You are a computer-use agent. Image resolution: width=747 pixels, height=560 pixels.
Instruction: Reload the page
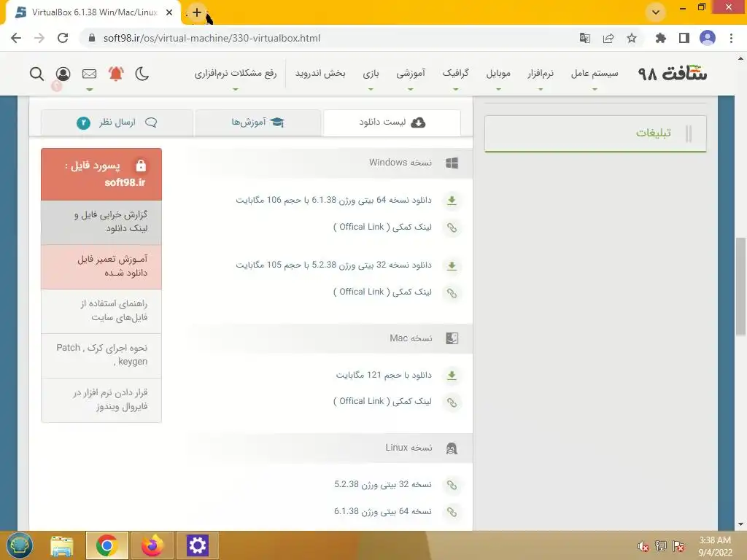point(63,38)
